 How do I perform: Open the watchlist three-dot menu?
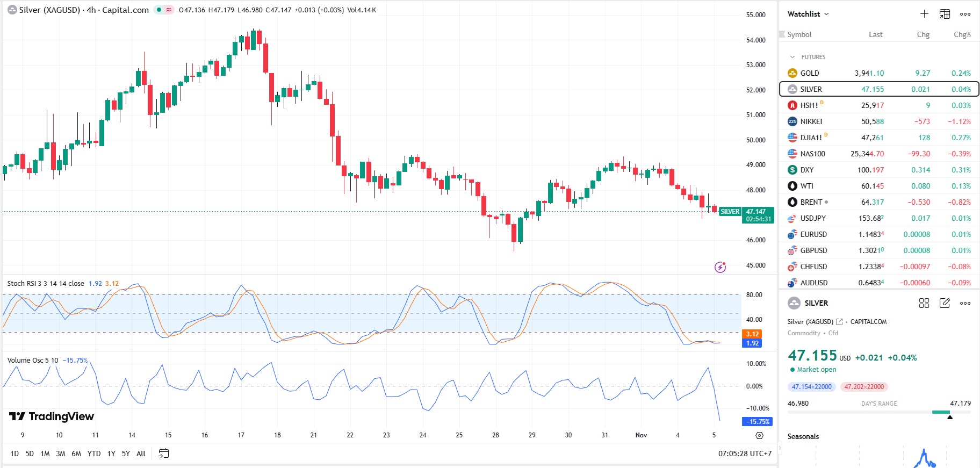965,14
